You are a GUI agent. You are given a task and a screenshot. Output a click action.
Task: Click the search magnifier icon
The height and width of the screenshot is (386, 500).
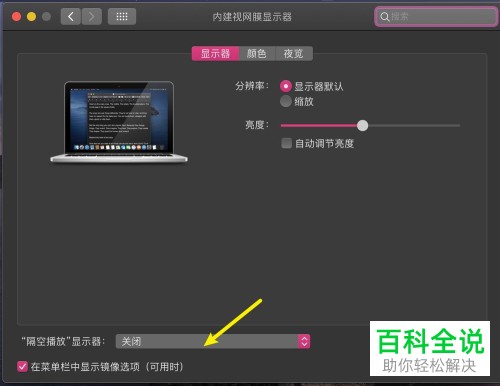point(385,17)
